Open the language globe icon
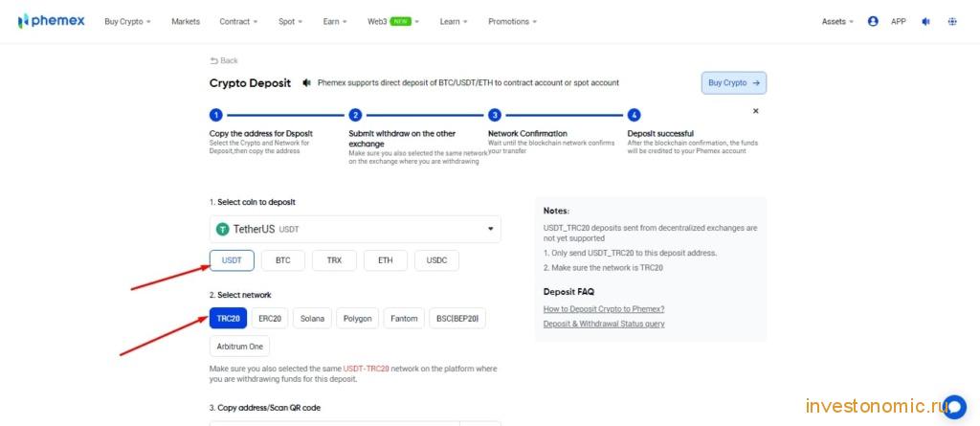This screenshot has width=980, height=426. coord(952,21)
